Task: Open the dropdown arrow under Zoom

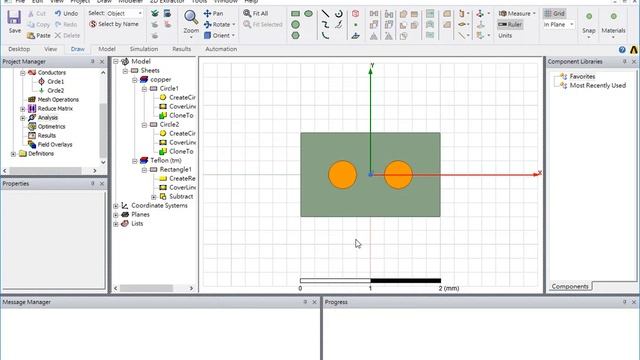Action: point(191,37)
